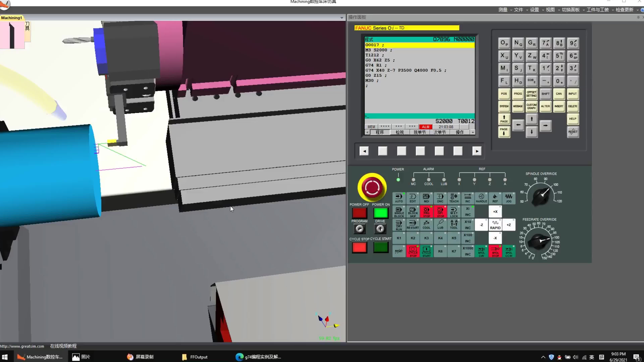The width and height of the screenshot is (644, 362).
Task: Toggle POWER OFF red button
Action: (359, 213)
